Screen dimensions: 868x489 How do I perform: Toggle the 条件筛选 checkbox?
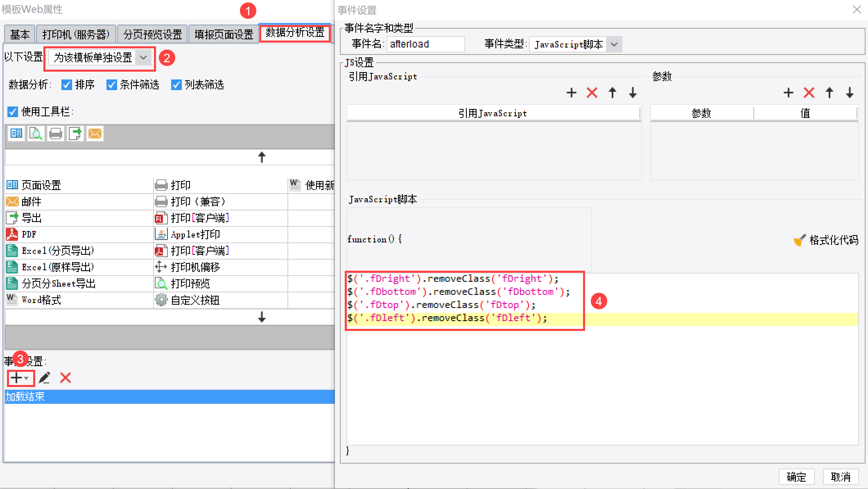[x=111, y=85]
